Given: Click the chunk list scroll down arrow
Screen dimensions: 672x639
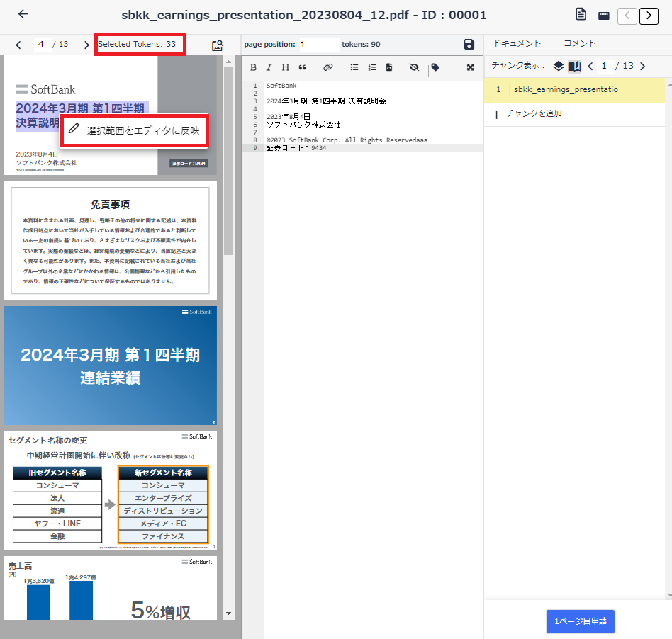Looking at the screenshot, I should coord(669,595).
